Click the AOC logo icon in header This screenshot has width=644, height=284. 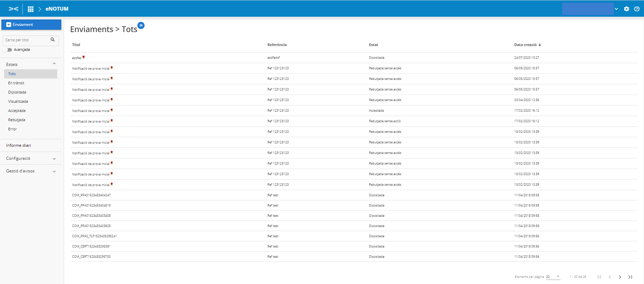(x=14, y=9)
